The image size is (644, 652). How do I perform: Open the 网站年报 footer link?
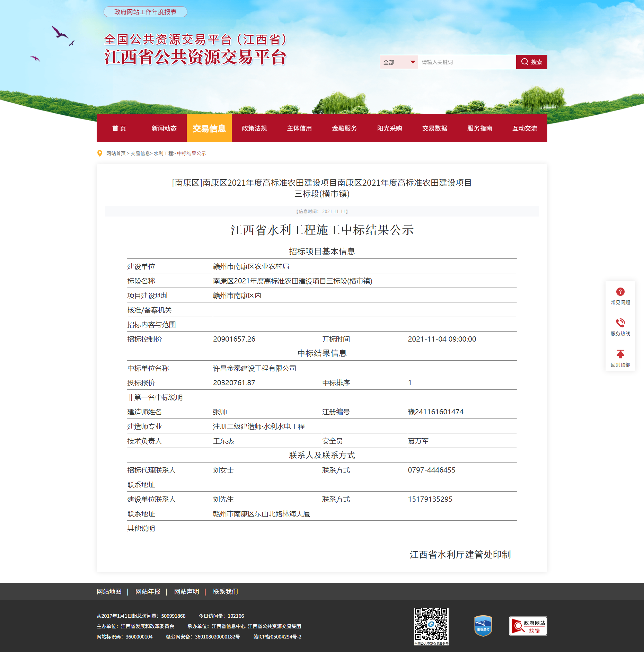point(148,591)
